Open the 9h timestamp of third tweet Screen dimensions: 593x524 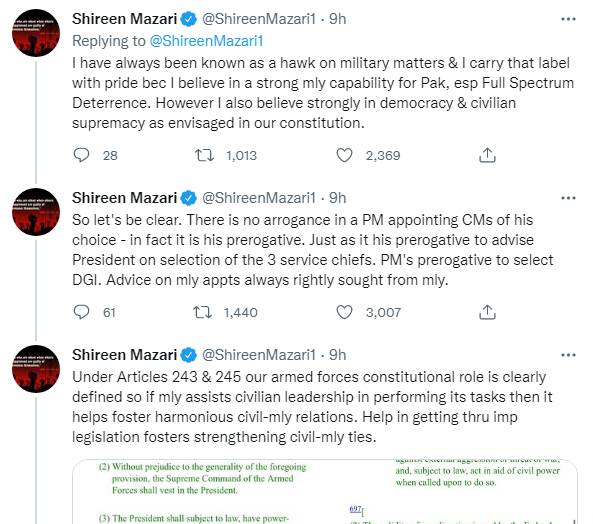[337, 355]
